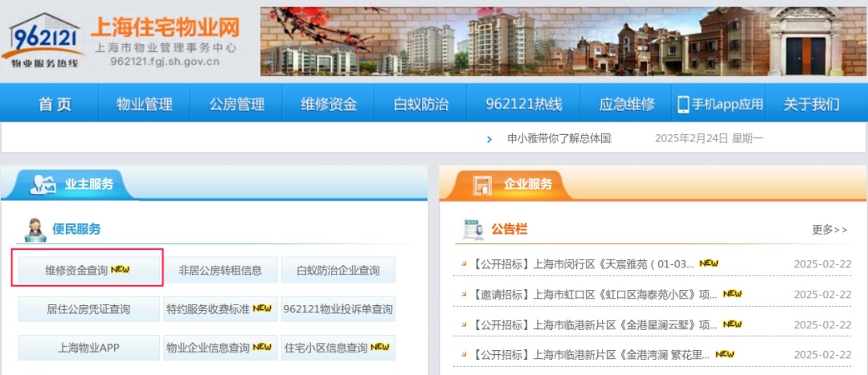Click 更多>> in 公告栏
The height and width of the screenshot is (375, 868).
tap(829, 230)
